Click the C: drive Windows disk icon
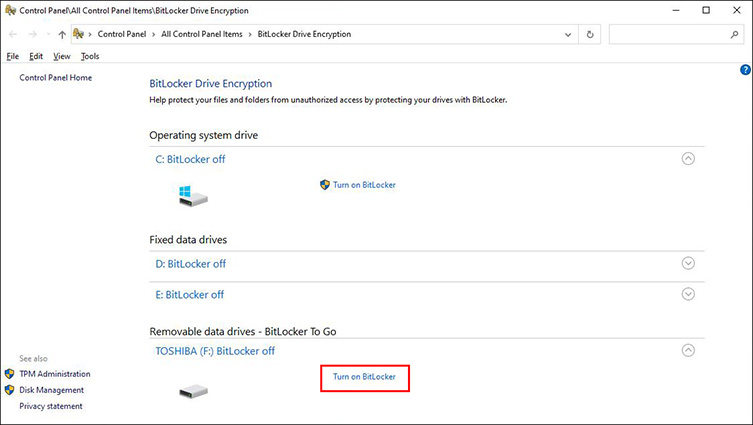This screenshot has height=425, width=753. pyautogui.click(x=193, y=196)
